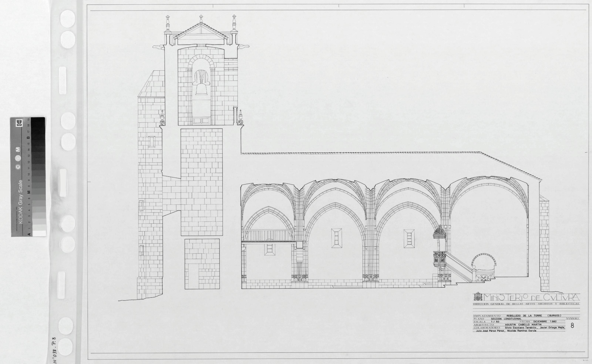Screen dimensions: 592x364
Task: Click the sheet number 8
Action: click(x=572, y=326)
